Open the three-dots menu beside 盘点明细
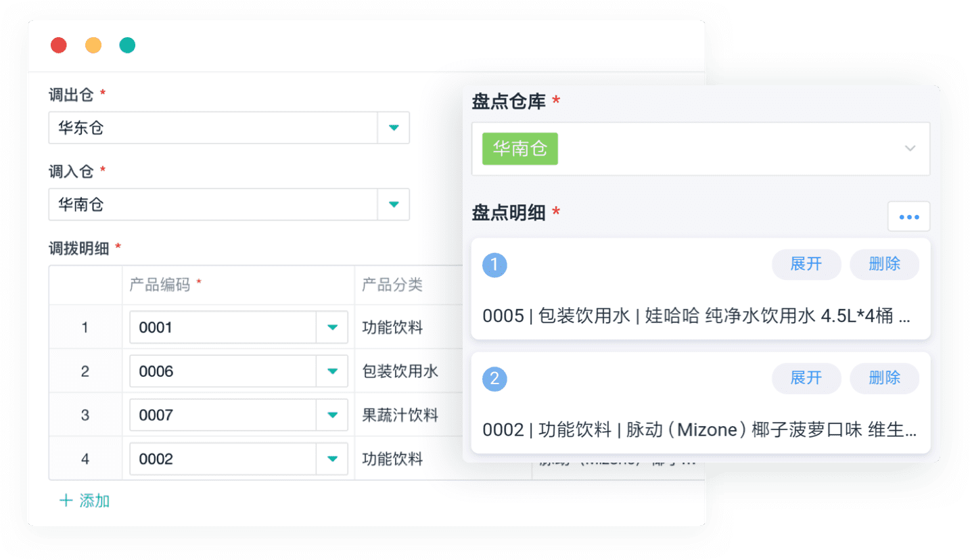Viewport: 970px width, 560px height. (908, 217)
